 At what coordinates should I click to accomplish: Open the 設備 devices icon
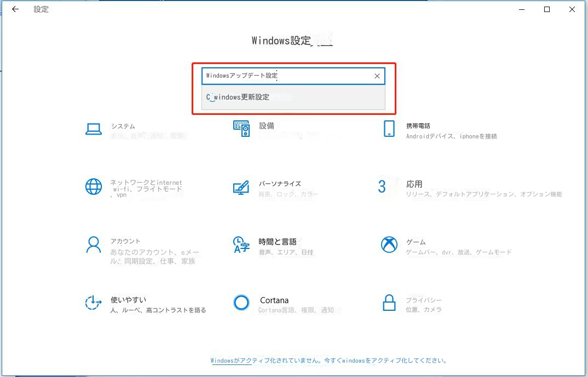pyautogui.click(x=241, y=129)
